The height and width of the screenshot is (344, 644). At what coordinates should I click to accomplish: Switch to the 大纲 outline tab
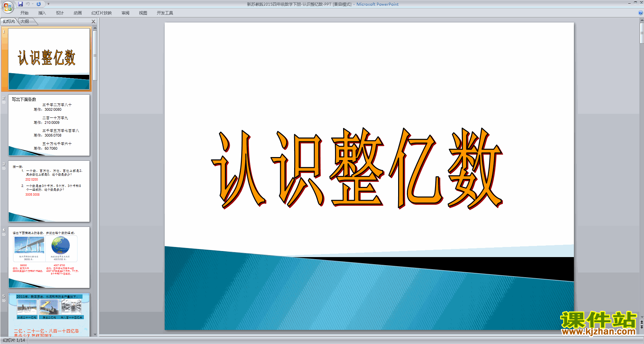(x=25, y=21)
